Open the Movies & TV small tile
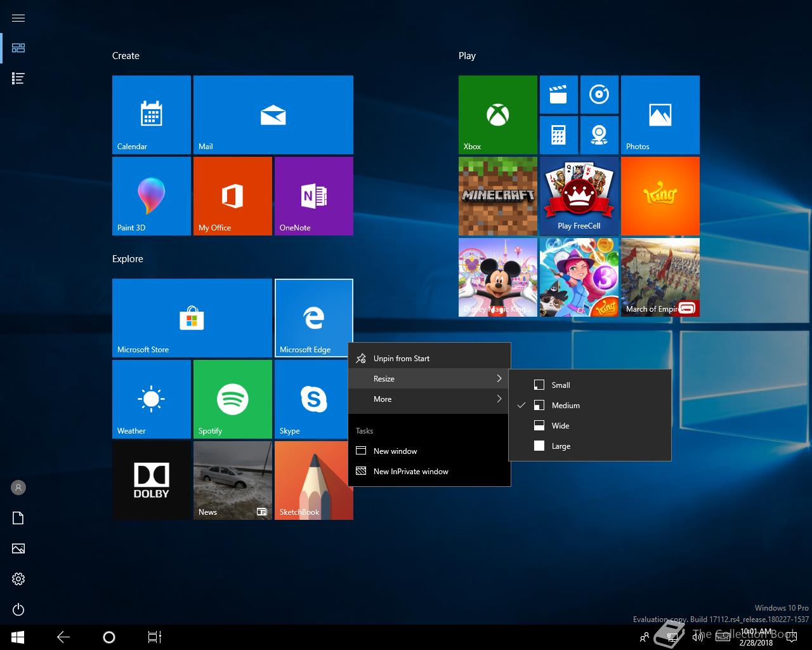812x650 pixels. point(559,95)
